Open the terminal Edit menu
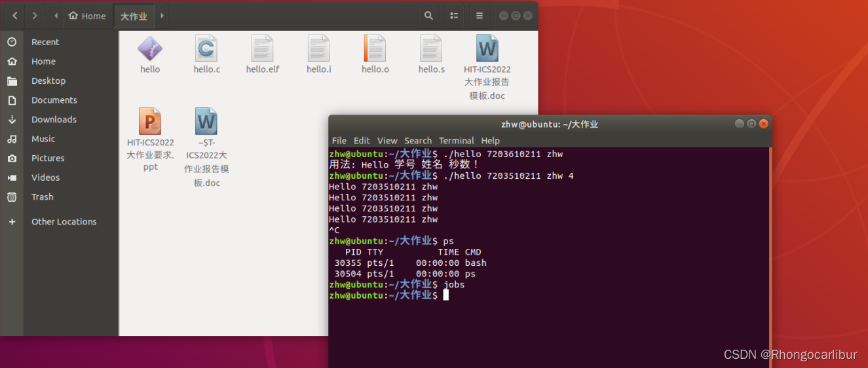 [x=362, y=141]
